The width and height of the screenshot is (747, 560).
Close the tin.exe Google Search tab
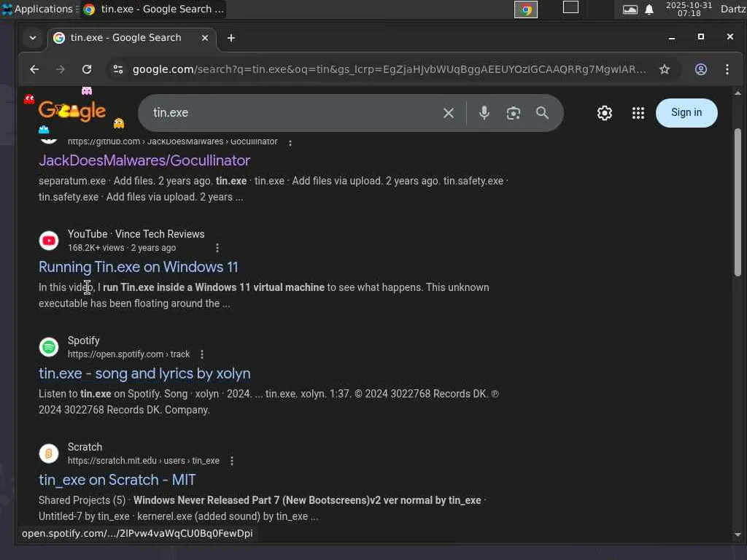click(x=205, y=38)
